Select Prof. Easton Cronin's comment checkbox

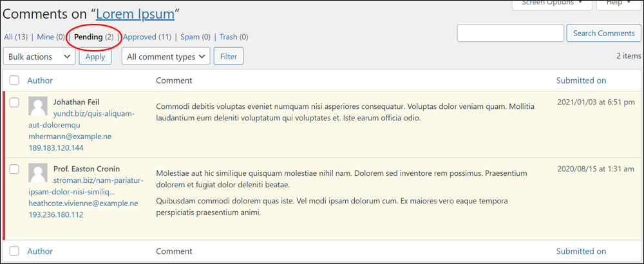coord(14,169)
